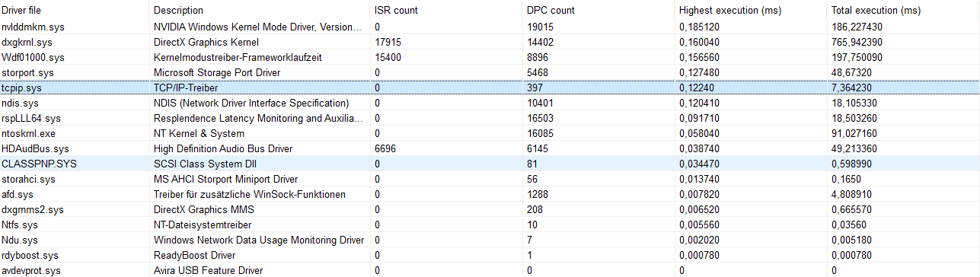The image size is (980, 277).
Task: Click Avira USB Feature Driver description
Action: tap(208, 270)
